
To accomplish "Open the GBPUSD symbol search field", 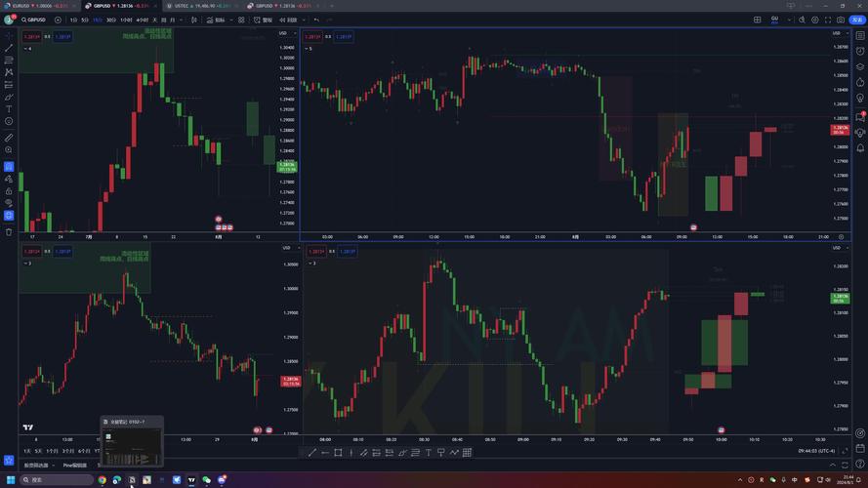I will (35, 20).
